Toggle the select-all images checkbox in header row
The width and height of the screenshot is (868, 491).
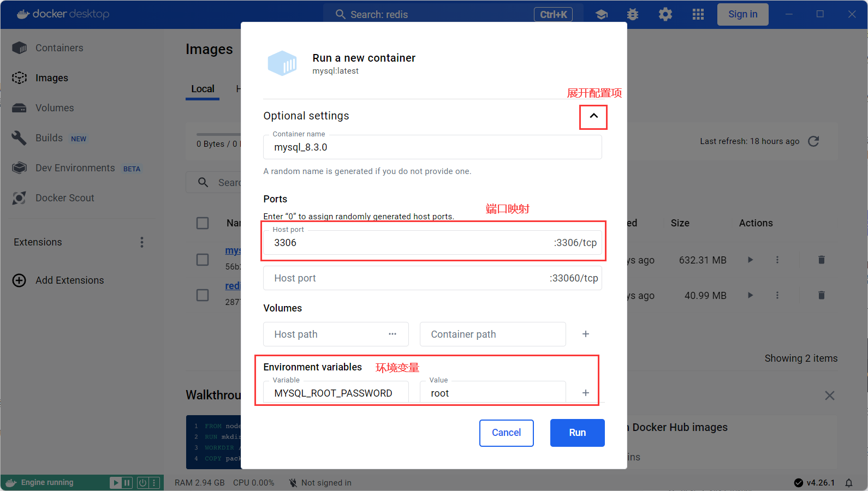[203, 223]
